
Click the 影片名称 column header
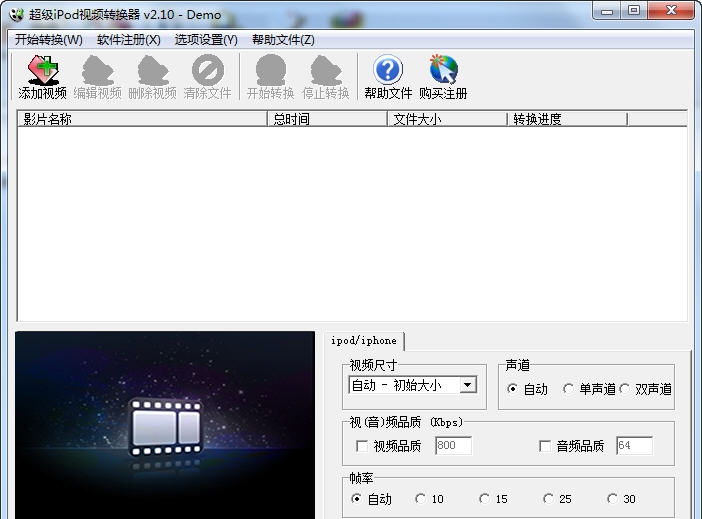click(142, 119)
